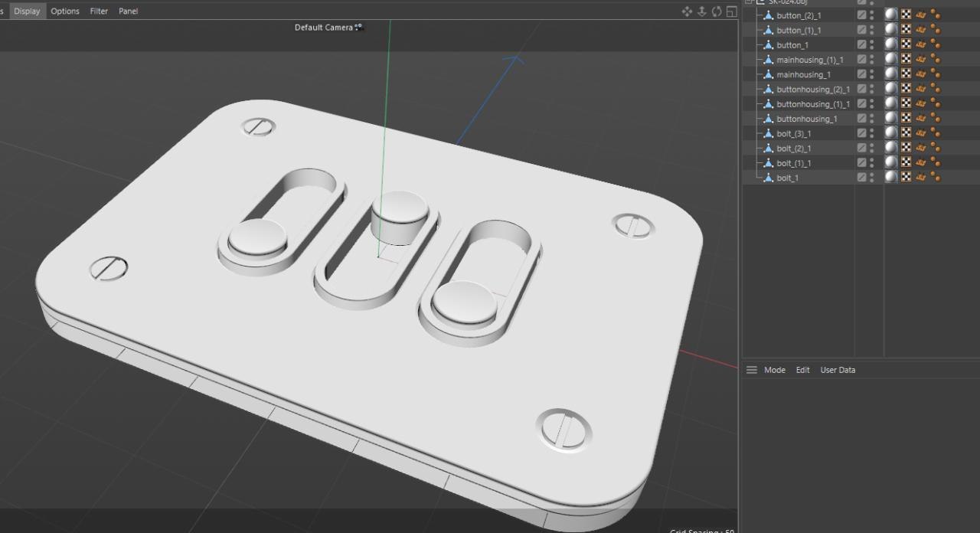Image resolution: width=980 pixels, height=533 pixels.
Task: Open the Attribute Manager hamburger menu
Action: (x=752, y=370)
